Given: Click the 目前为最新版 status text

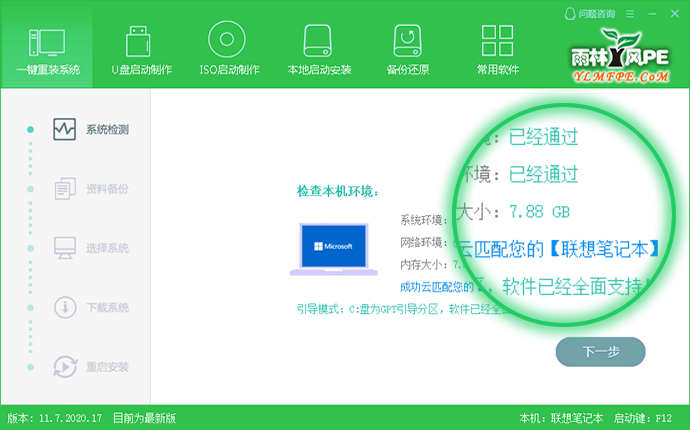Looking at the screenshot, I should tap(144, 418).
